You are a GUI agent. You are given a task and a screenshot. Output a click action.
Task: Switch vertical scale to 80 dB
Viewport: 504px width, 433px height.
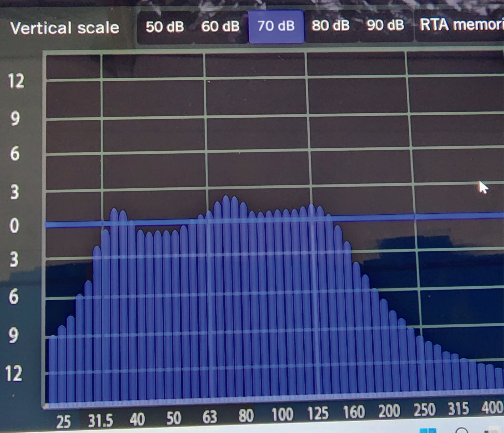330,25
